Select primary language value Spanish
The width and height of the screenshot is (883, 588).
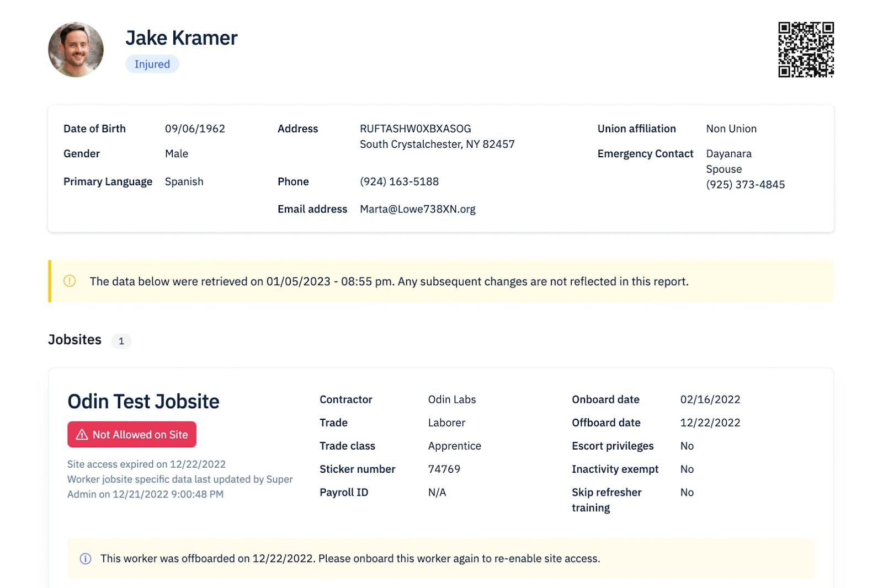pyautogui.click(x=184, y=181)
